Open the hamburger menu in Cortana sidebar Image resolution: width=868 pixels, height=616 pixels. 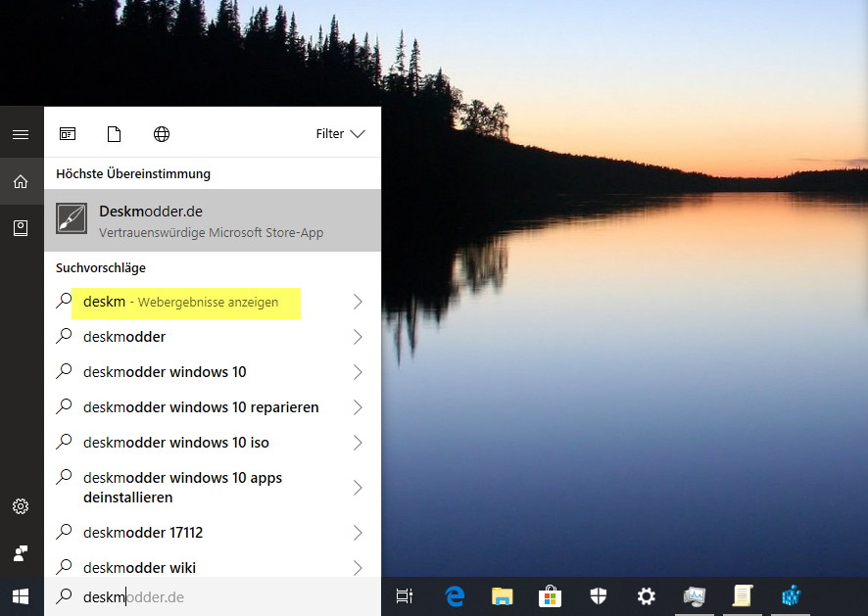pyautogui.click(x=21, y=134)
